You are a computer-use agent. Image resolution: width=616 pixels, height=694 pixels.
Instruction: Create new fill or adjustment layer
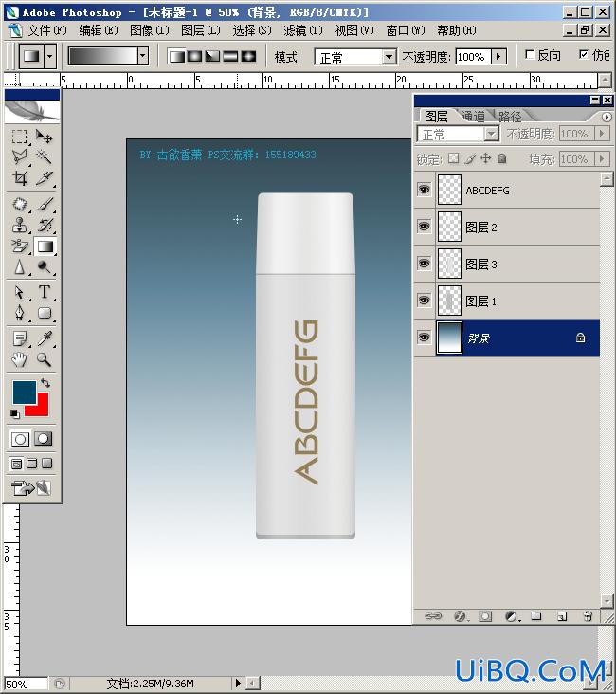(512, 616)
